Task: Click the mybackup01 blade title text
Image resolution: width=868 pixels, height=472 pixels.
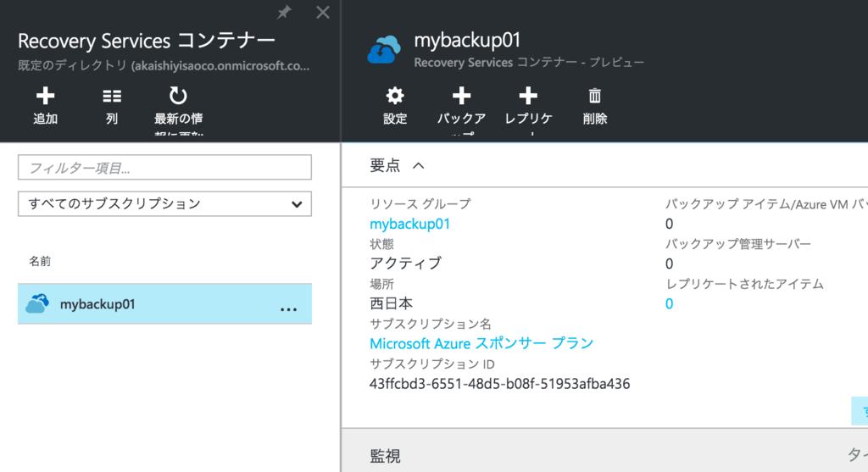Action: tap(467, 40)
